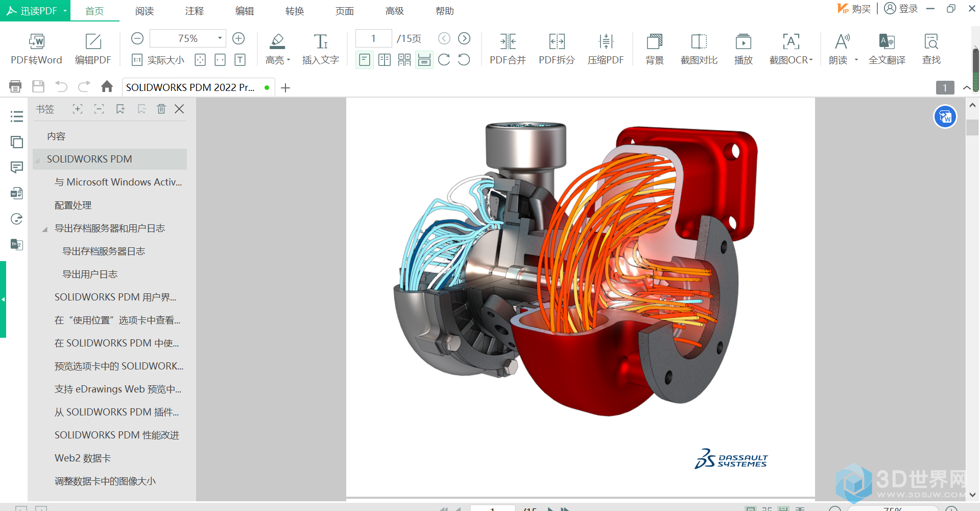Open the 帮助 menu tab
The width and height of the screenshot is (980, 511).
[x=445, y=11]
